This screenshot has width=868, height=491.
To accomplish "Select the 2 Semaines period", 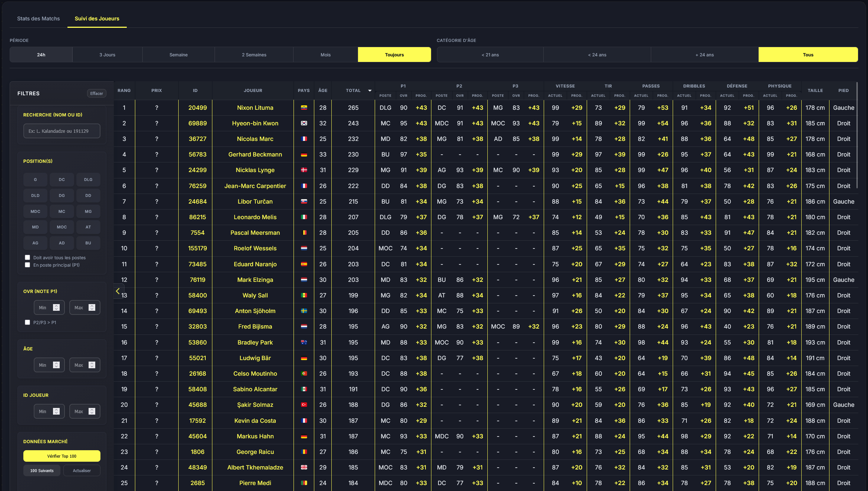I will tap(254, 55).
